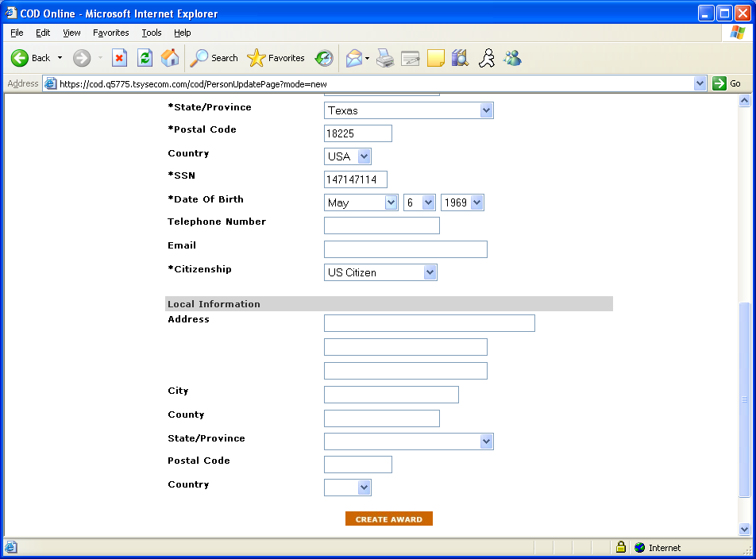The width and height of the screenshot is (756, 559).
Task: Click the Research books icon
Action: [x=461, y=58]
